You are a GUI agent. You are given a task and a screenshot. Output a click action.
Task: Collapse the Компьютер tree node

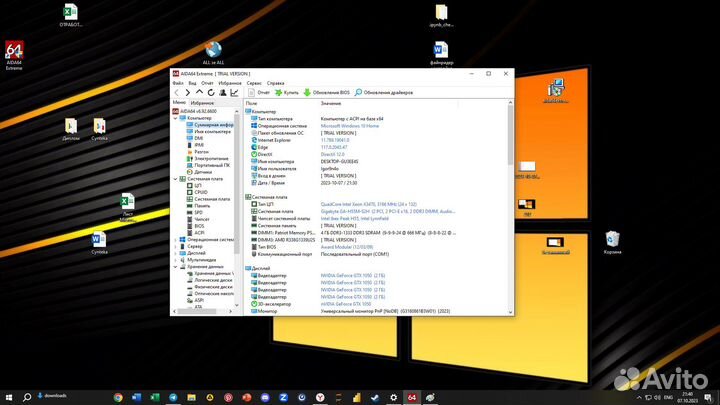point(175,118)
